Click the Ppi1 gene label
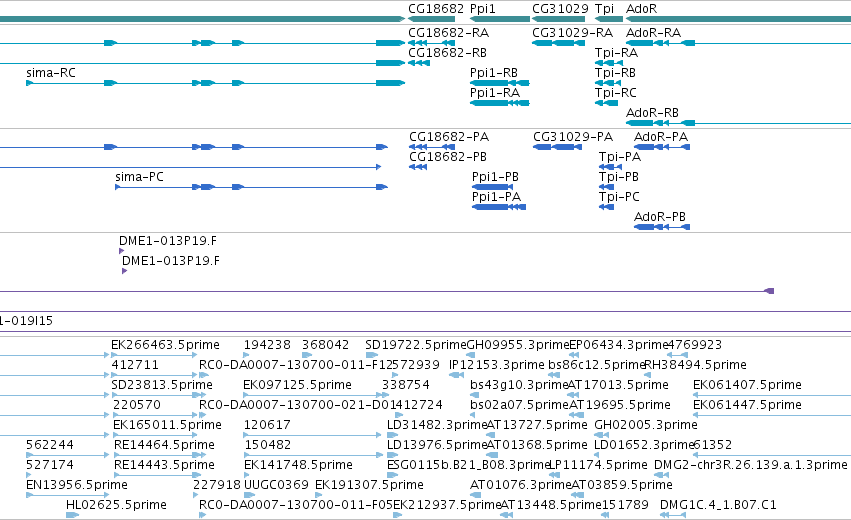This screenshot has width=851, height=520. tap(482, 9)
